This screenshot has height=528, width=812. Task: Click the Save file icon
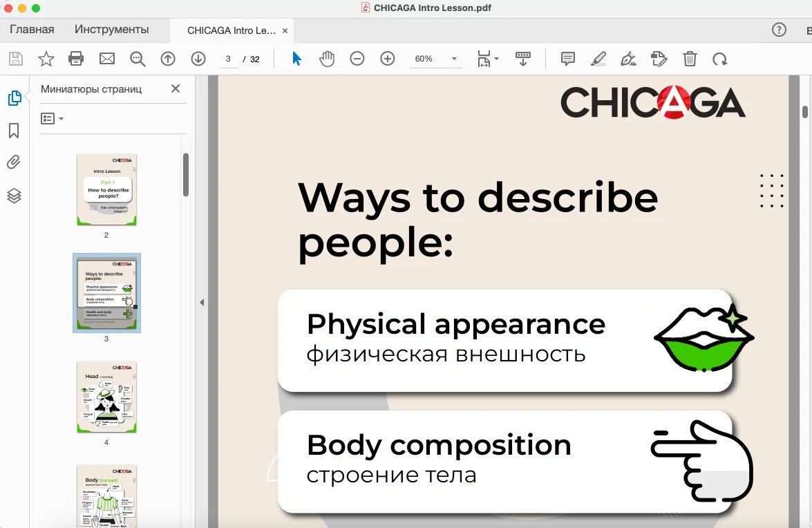16,59
